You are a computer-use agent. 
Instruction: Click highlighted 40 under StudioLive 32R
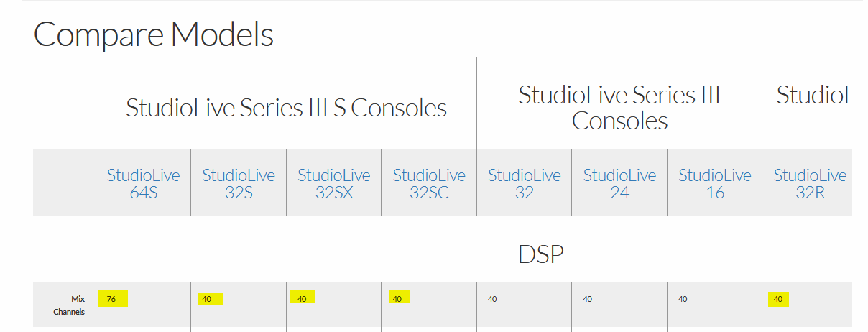778,299
